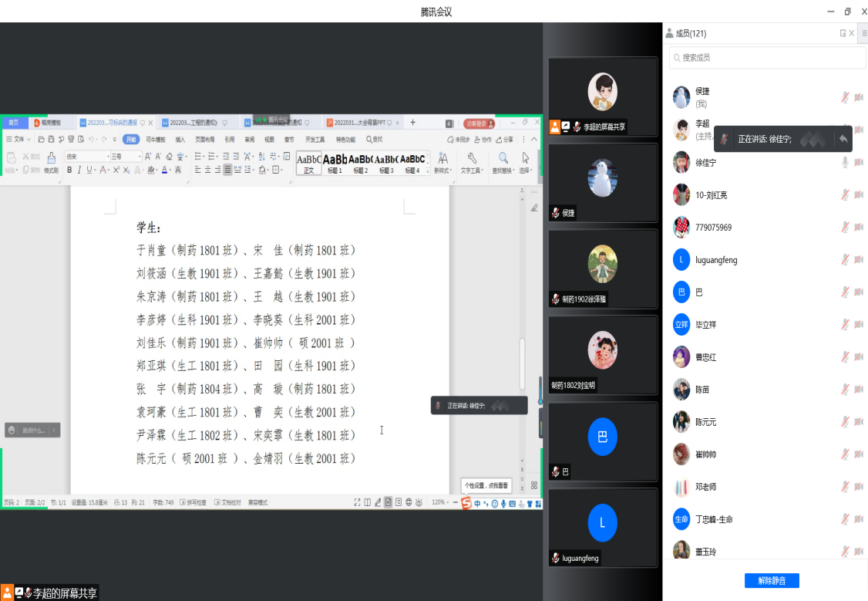Toggle microphone icon next to 徐佳宁
This screenshot has width=868, height=601.
(845, 162)
